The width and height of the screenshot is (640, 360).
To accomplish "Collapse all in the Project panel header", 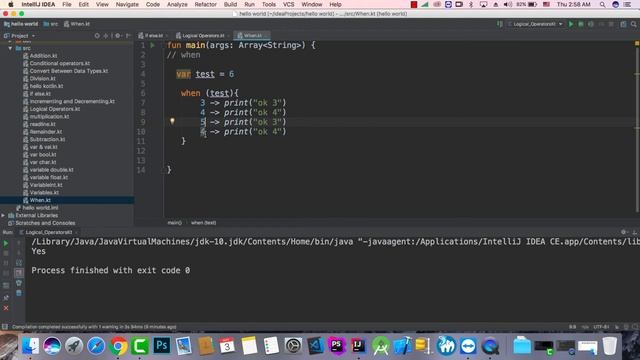I will pyautogui.click(x=106, y=36).
